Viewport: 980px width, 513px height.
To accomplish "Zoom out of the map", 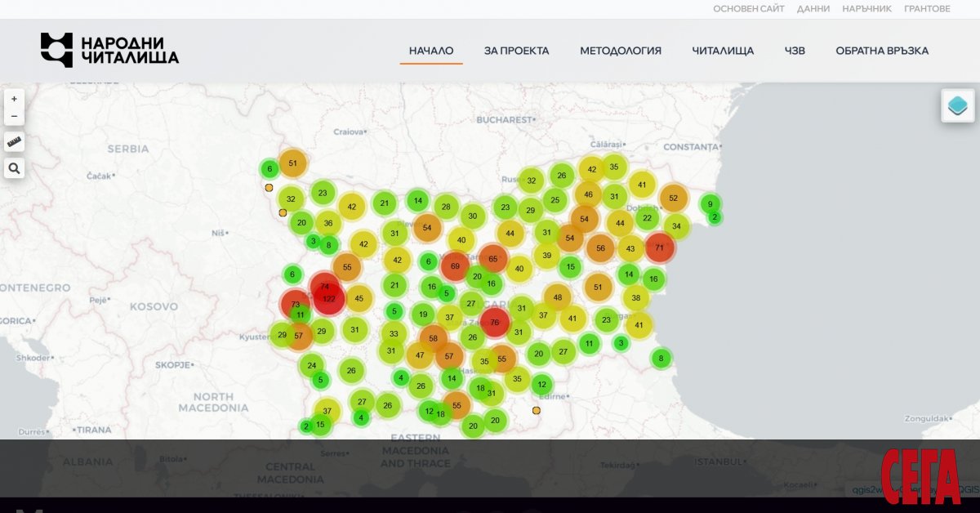I will click(x=14, y=117).
